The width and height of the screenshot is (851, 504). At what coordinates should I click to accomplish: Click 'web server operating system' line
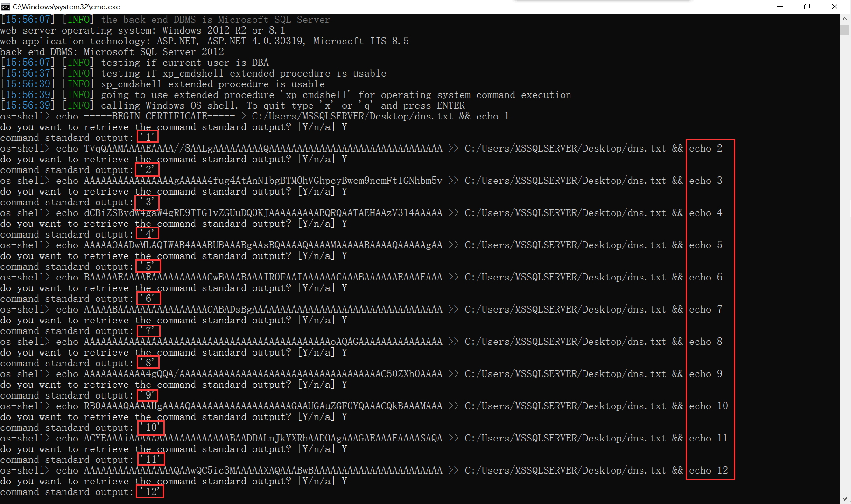coord(143,30)
